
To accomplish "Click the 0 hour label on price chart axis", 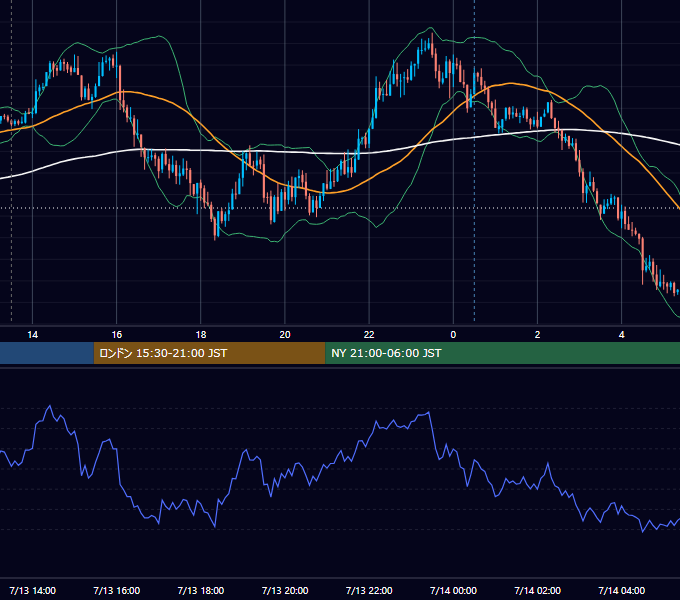I will tap(453, 335).
